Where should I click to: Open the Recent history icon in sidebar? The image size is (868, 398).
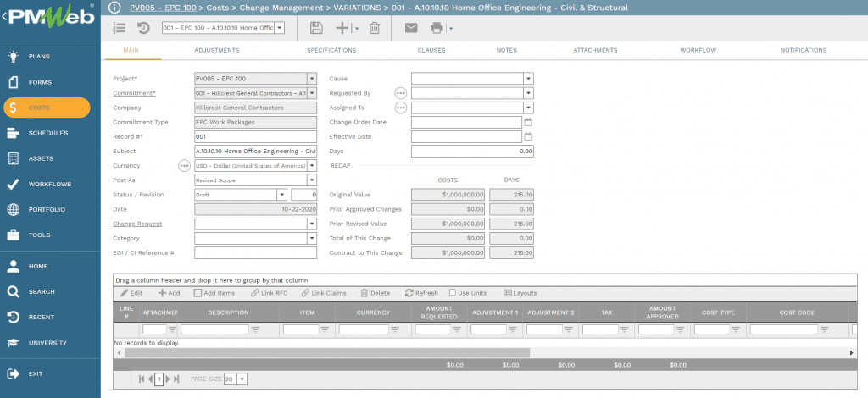pyautogui.click(x=14, y=317)
